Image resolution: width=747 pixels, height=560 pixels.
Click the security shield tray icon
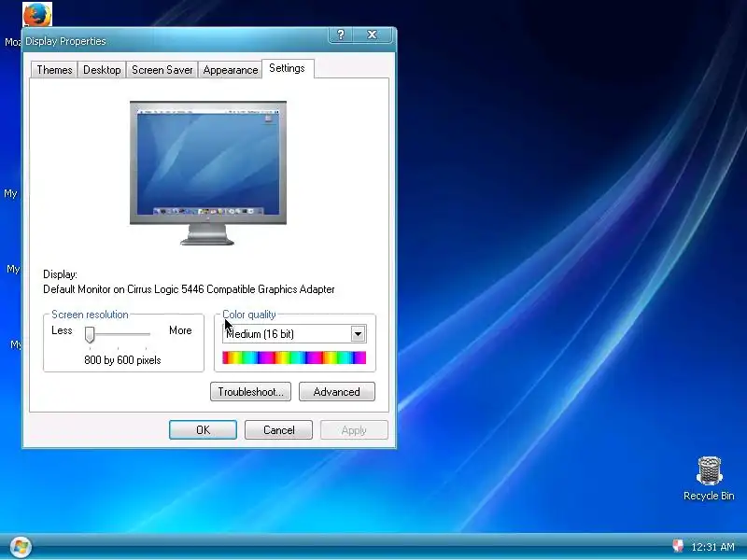(678, 546)
